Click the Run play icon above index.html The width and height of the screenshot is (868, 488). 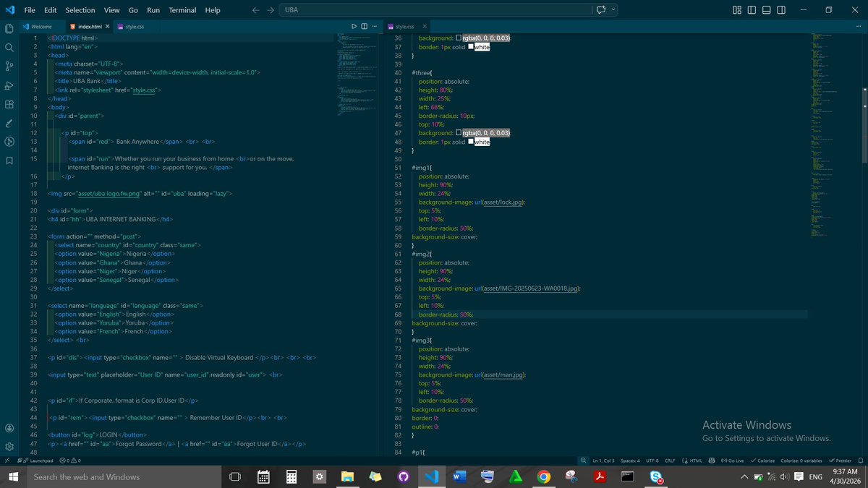(354, 26)
